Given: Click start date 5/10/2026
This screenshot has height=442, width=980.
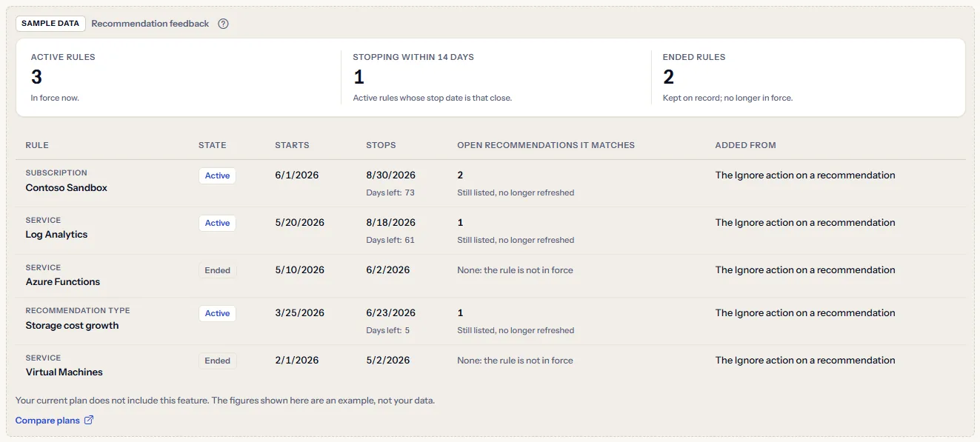Looking at the screenshot, I should [300, 270].
